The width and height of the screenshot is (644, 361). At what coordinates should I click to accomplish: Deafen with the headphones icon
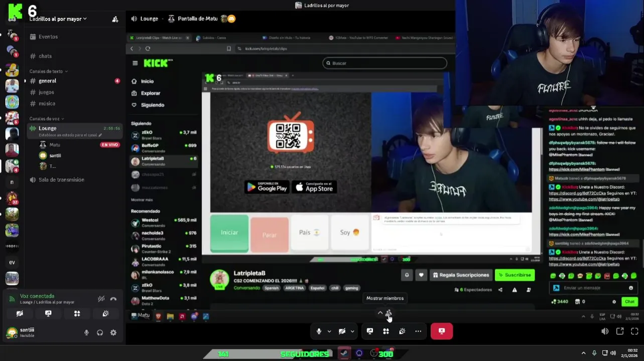coord(100,332)
